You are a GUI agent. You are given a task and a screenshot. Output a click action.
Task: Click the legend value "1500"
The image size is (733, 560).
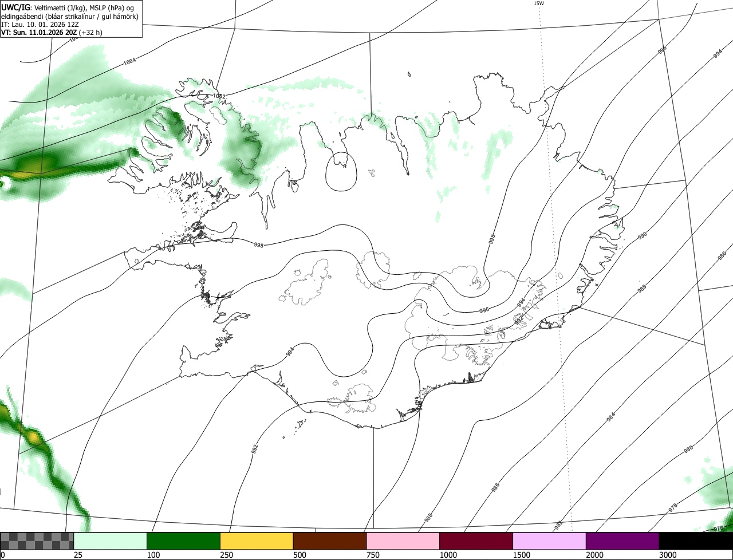pyautogui.click(x=521, y=555)
